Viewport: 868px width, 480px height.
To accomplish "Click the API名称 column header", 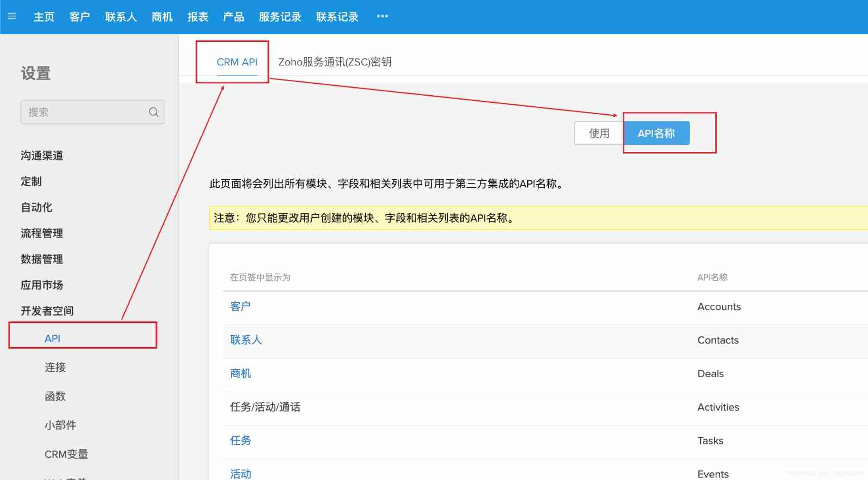I will click(x=712, y=277).
